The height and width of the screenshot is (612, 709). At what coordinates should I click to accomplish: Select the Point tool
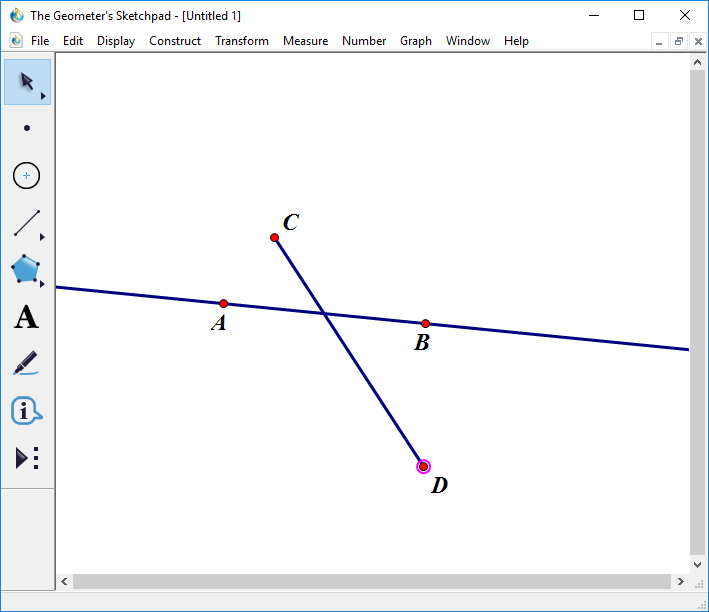[x=27, y=128]
